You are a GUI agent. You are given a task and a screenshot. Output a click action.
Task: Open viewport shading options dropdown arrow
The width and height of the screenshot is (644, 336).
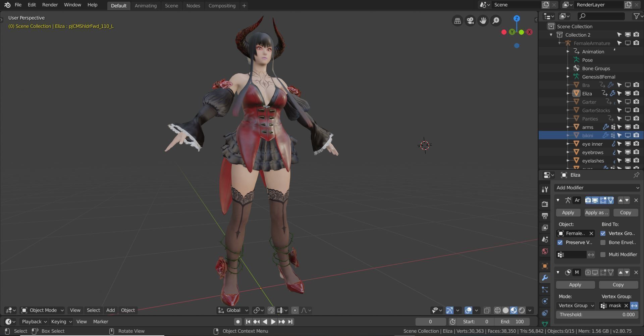[530, 310]
